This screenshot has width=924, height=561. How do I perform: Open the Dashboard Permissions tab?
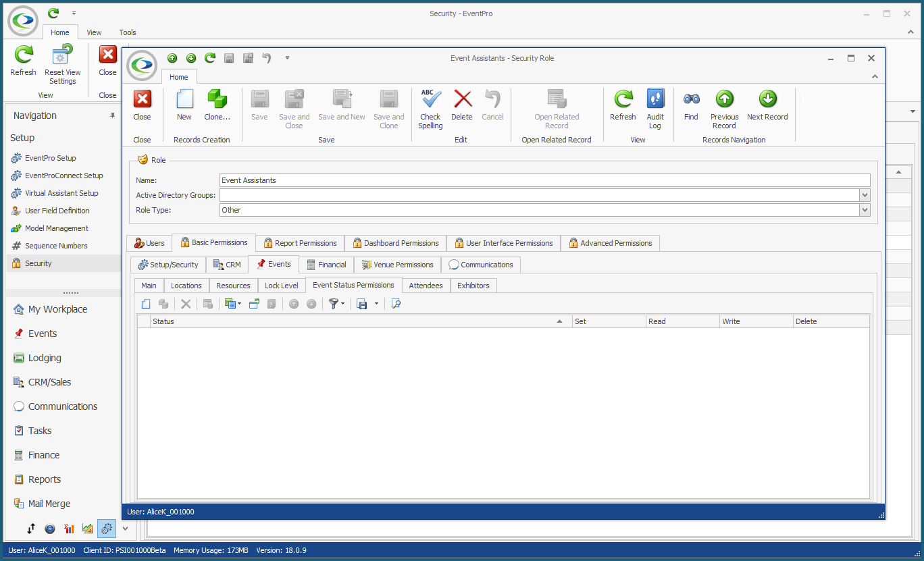click(x=395, y=243)
